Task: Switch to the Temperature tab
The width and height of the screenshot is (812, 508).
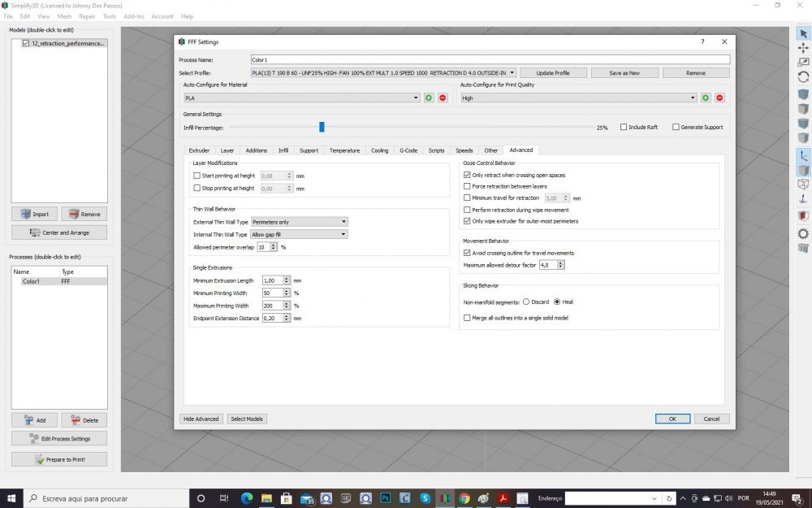Action: (x=344, y=150)
